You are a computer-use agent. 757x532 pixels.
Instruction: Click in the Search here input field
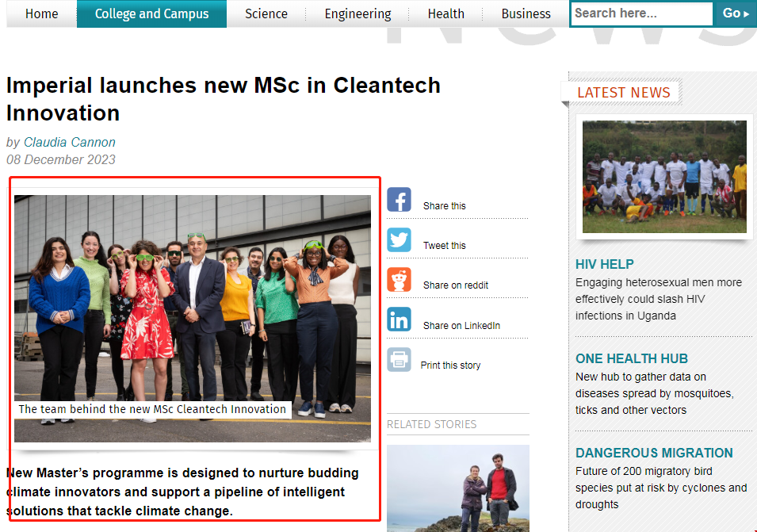(x=641, y=13)
